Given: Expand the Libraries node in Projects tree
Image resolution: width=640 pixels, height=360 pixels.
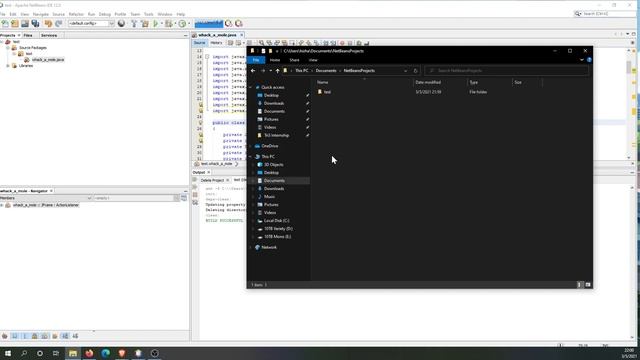Looking at the screenshot, I should pyautogui.click(x=8, y=66).
